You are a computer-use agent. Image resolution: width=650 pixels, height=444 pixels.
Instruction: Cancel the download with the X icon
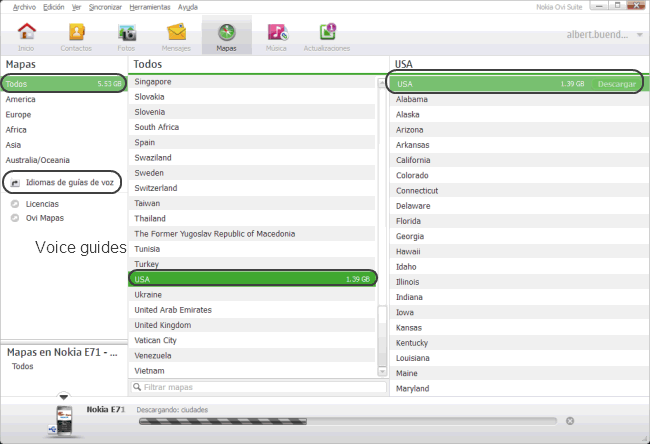(570, 421)
